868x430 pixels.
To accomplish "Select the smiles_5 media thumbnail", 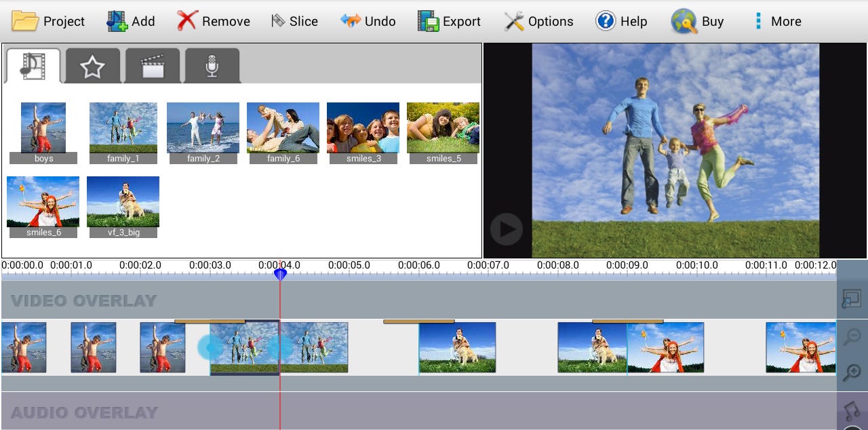I will pyautogui.click(x=443, y=133).
